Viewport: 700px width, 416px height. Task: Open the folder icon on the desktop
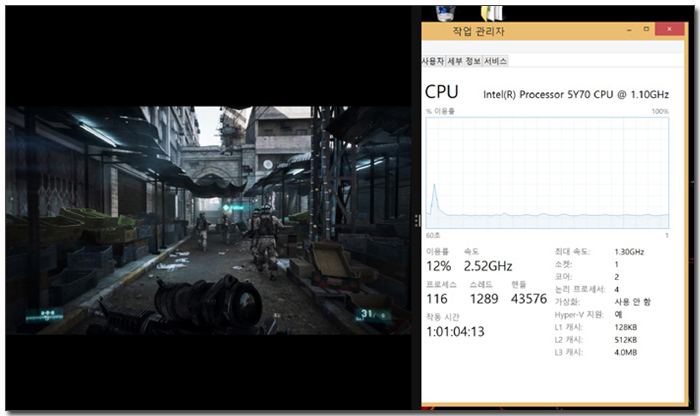coord(492,11)
